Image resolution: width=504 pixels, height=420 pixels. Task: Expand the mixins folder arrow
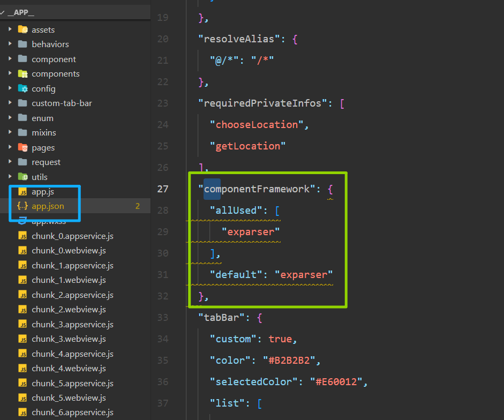coord(10,132)
